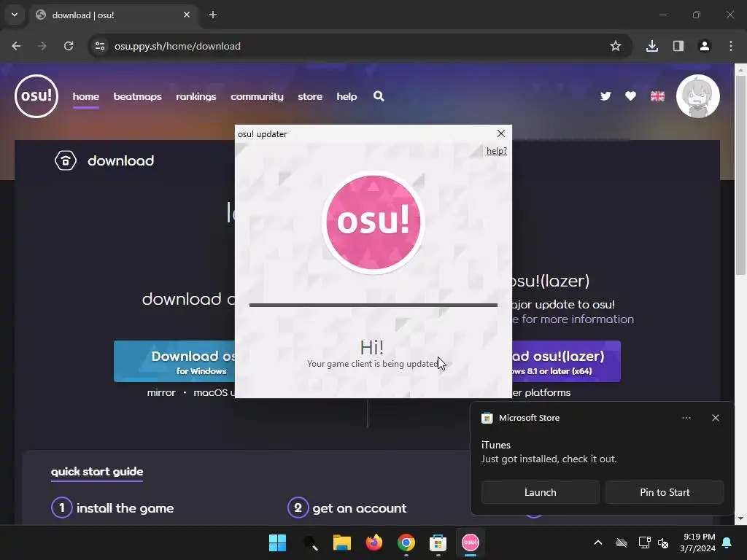The height and width of the screenshot is (560, 747).
Task: Click the page vertical scrollbar
Action: click(740, 176)
